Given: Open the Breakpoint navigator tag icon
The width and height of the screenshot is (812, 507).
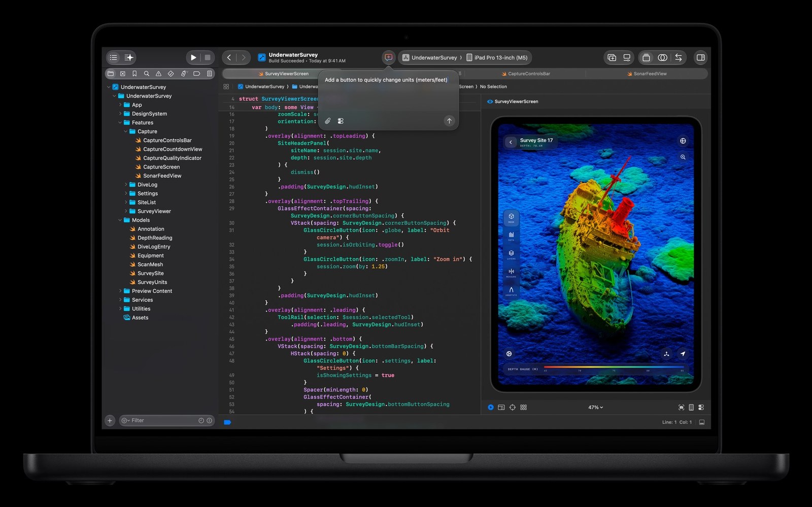Looking at the screenshot, I should (x=197, y=74).
